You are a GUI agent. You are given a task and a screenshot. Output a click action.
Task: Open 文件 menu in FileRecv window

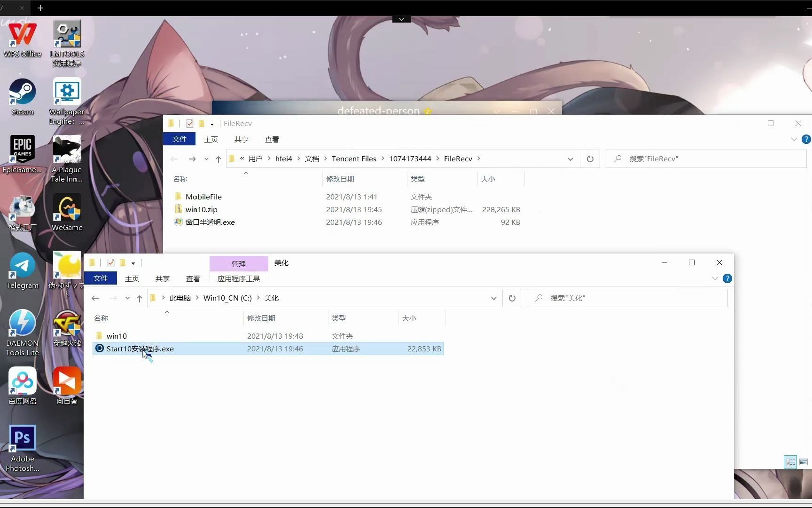click(180, 139)
